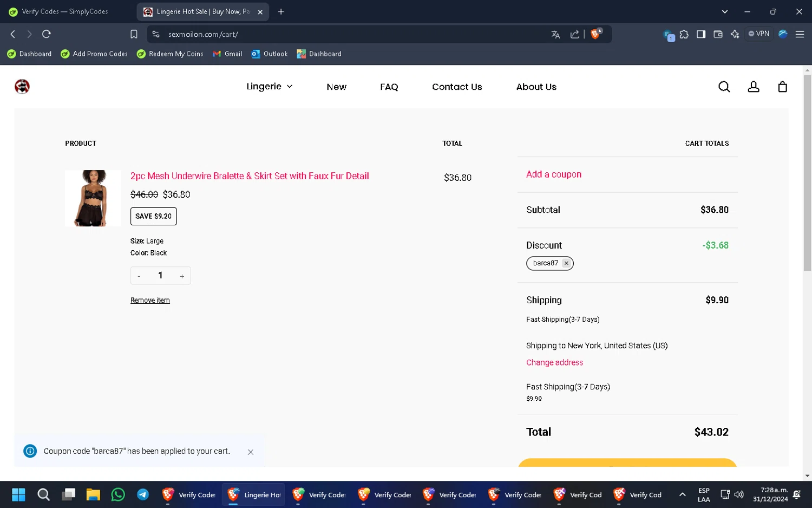Go to Contact Us page
The height and width of the screenshot is (508, 812).
[457, 87]
